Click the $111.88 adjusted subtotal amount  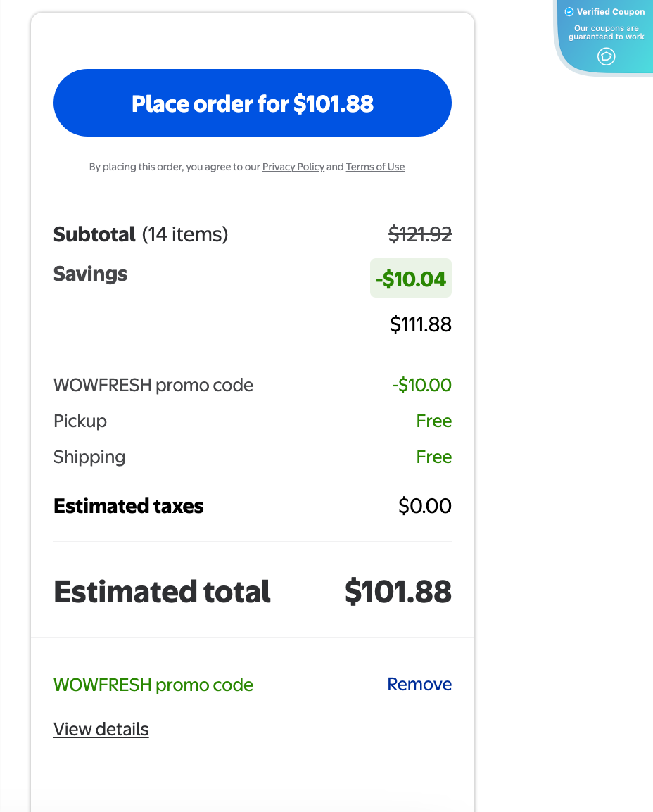pyautogui.click(x=420, y=324)
